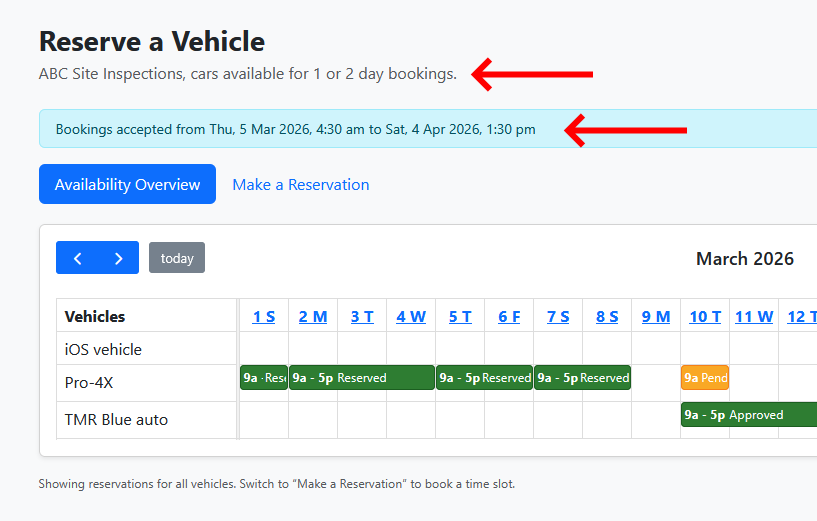The height and width of the screenshot is (521, 817).
Task: Select the iOS vehicle row label
Action: (104, 349)
